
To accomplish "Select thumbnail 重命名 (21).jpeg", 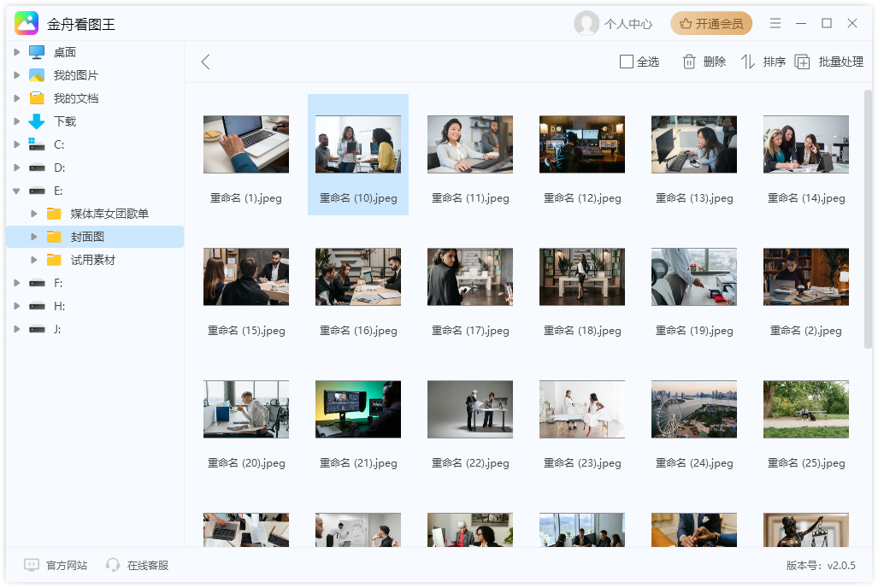I will point(358,409).
